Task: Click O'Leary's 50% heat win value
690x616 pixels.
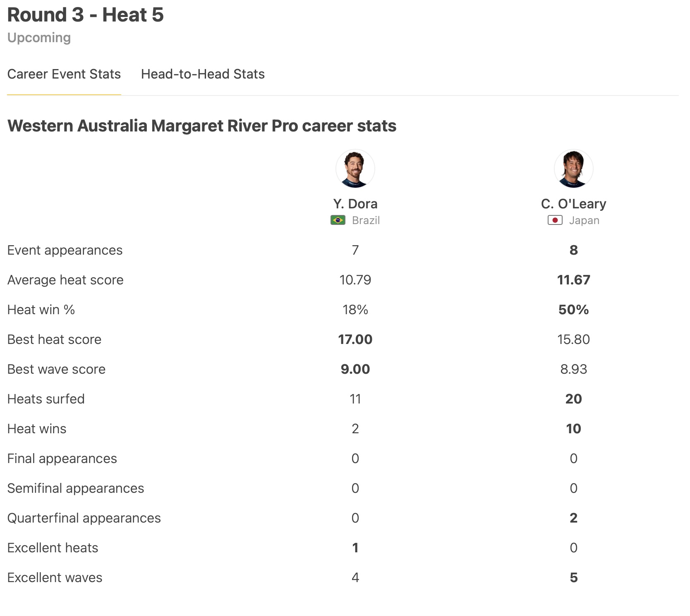Action: [573, 310]
